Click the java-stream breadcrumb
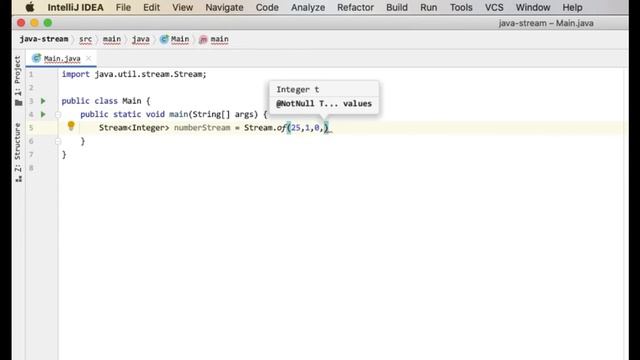 click(44, 39)
